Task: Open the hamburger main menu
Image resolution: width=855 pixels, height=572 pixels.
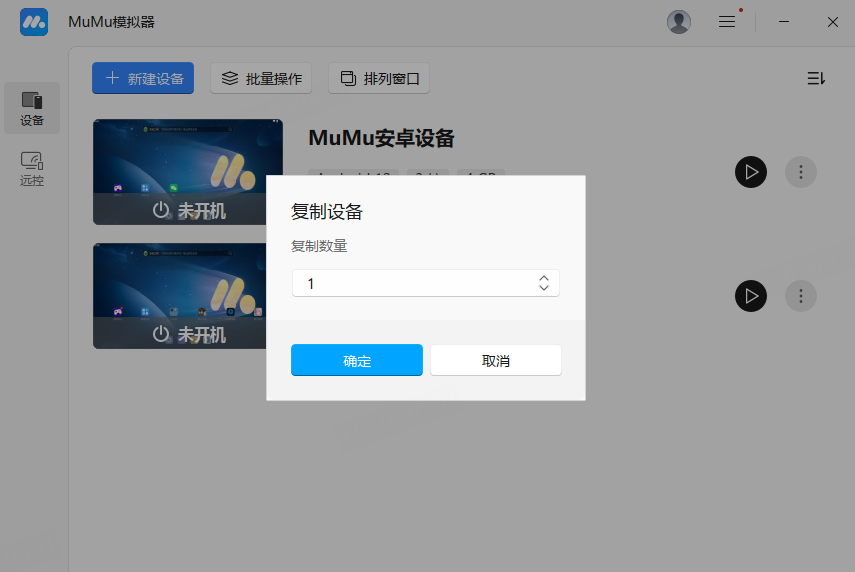Action: [727, 22]
